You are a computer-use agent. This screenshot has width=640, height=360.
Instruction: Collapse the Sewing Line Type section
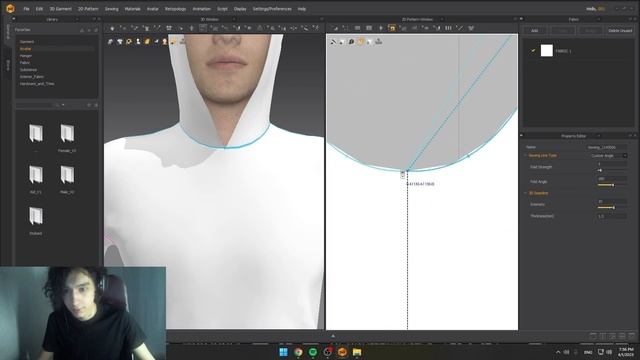point(526,156)
